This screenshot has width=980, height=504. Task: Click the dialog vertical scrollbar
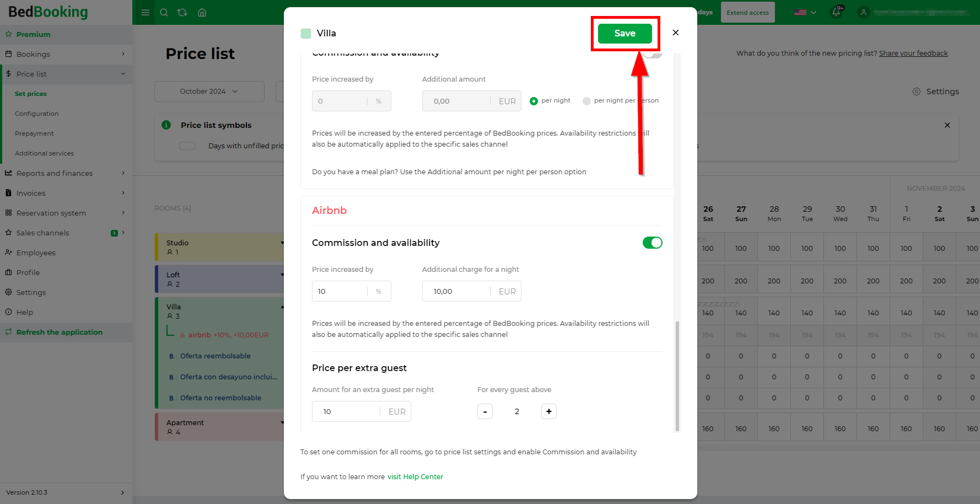pyautogui.click(x=677, y=375)
